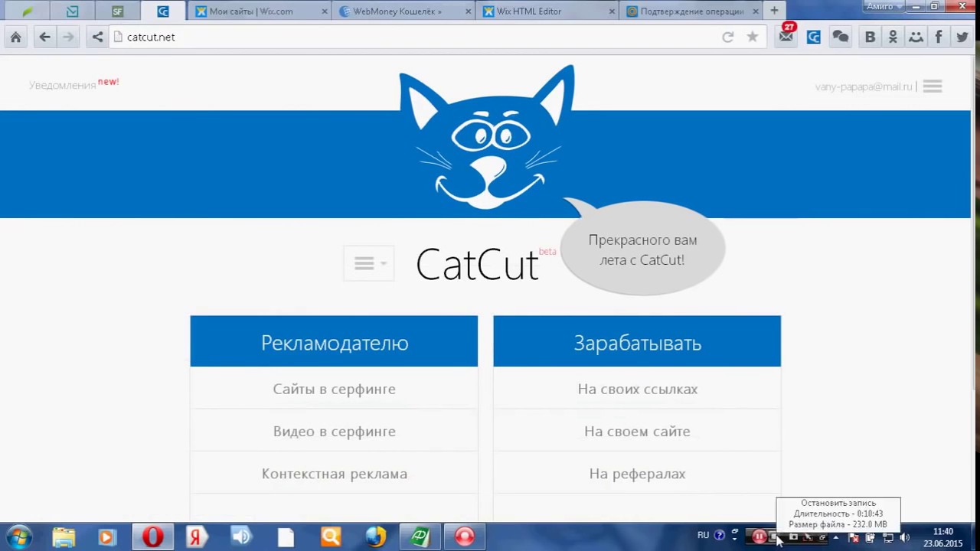The width and height of the screenshot is (980, 551).
Task: Click the Рекламодателю header
Action: pyautogui.click(x=334, y=342)
